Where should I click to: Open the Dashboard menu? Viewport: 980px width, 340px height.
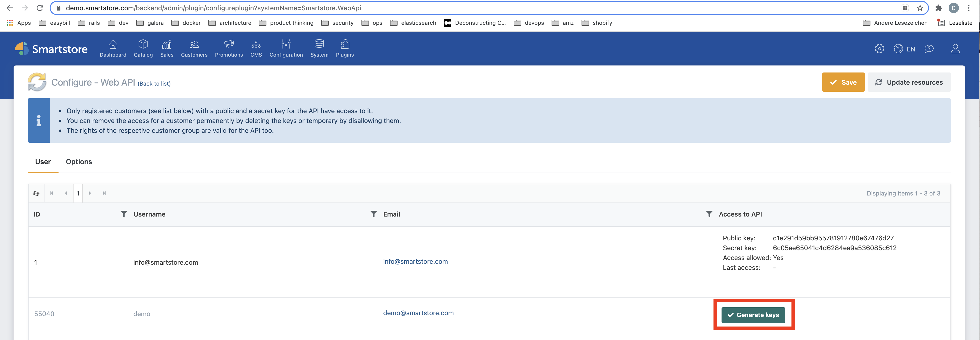113,49
